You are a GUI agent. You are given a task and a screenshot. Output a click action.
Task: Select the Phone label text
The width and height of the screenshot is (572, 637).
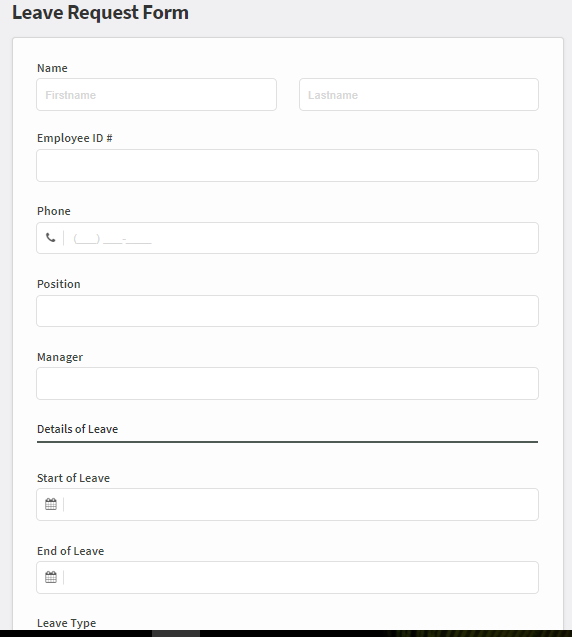pyautogui.click(x=54, y=211)
